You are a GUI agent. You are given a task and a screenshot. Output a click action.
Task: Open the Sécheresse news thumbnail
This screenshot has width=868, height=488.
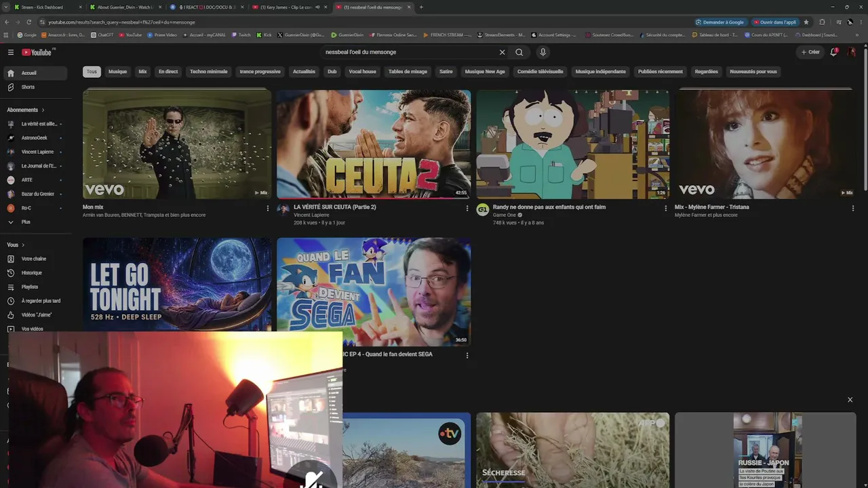click(x=572, y=450)
